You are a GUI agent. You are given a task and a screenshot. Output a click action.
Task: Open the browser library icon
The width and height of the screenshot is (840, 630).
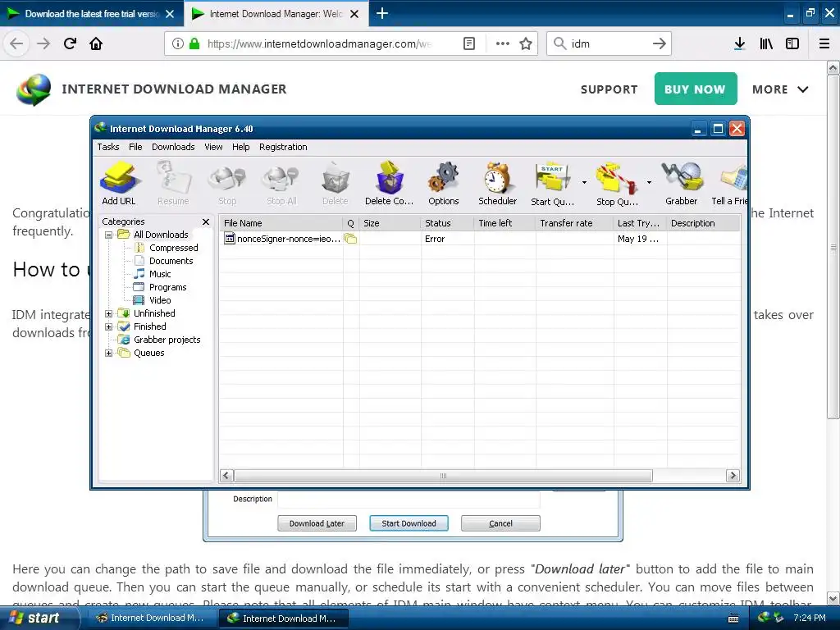coord(766,44)
